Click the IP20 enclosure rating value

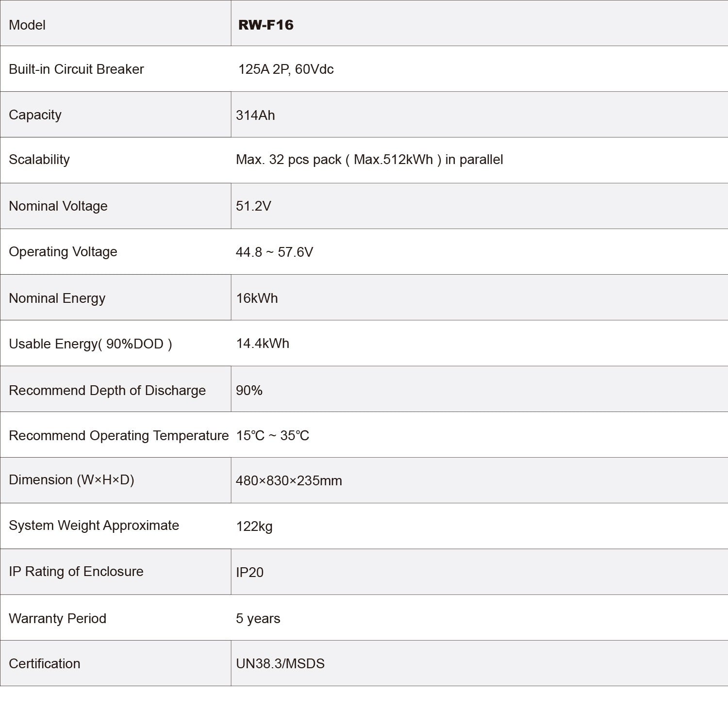click(249, 572)
